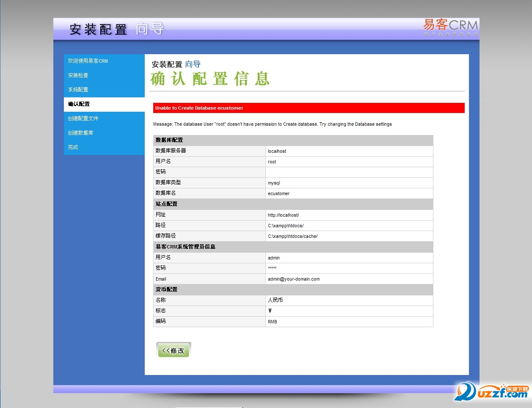Select the 系统配置 sidebar step
This screenshot has width=532, height=408.
click(104, 90)
